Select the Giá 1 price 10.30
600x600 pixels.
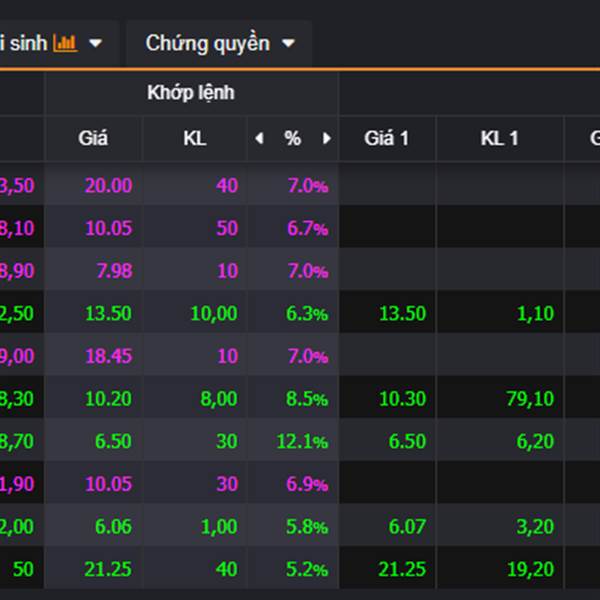(403, 399)
